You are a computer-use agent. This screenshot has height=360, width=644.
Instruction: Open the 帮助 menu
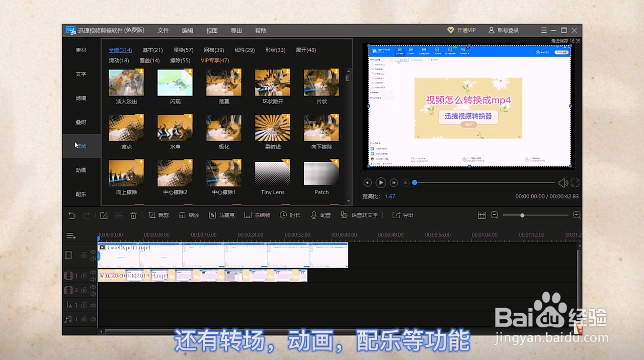tap(260, 30)
